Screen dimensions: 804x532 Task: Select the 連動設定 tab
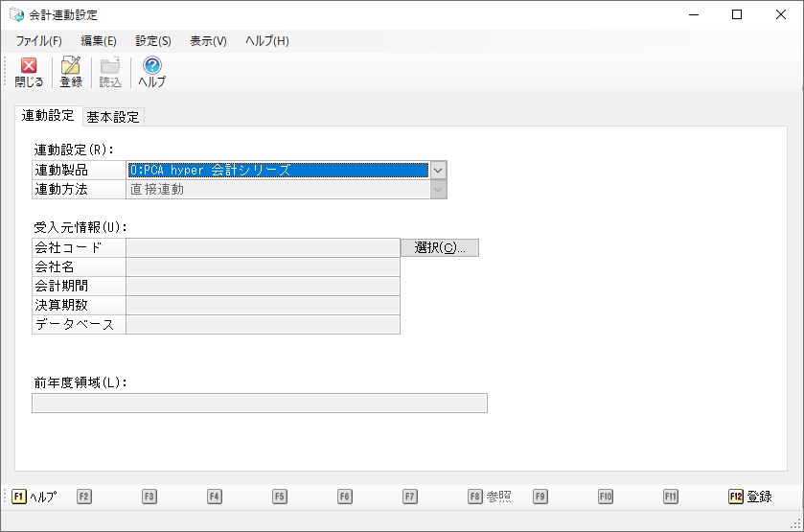pyautogui.click(x=48, y=116)
